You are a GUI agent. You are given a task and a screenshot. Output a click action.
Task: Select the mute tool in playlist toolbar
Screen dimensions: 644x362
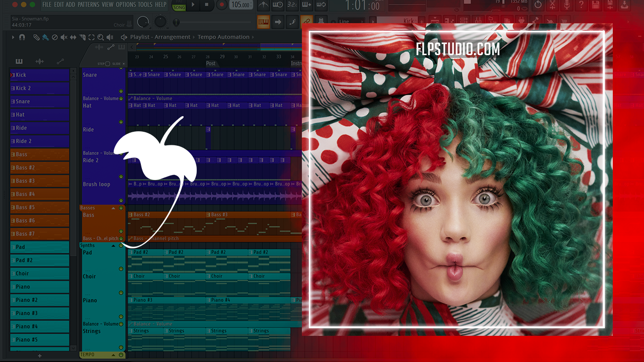coord(64,37)
